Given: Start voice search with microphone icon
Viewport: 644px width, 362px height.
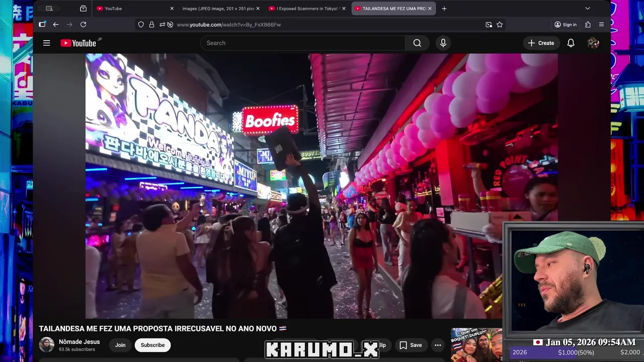Looking at the screenshot, I should coord(443,43).
